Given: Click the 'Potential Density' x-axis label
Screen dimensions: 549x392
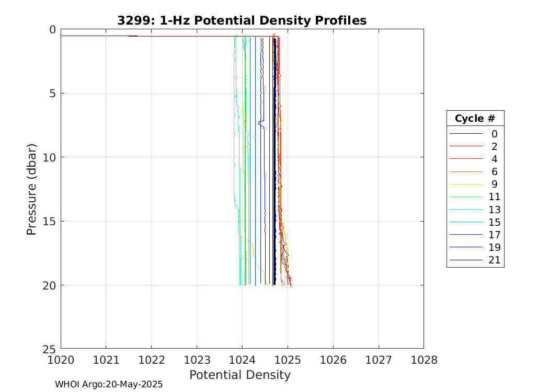Looking at the screenshot, I should point(240,375).
